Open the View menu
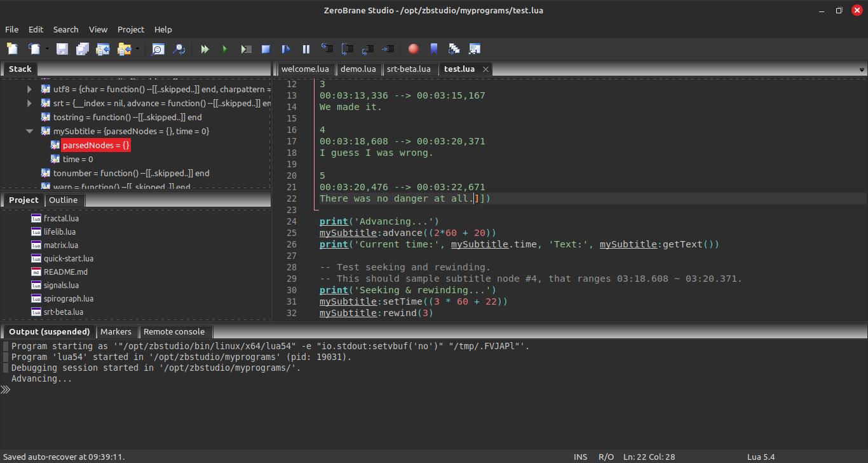Image resolution: width=868 pixels, height=463 pixels. (98, 29)
